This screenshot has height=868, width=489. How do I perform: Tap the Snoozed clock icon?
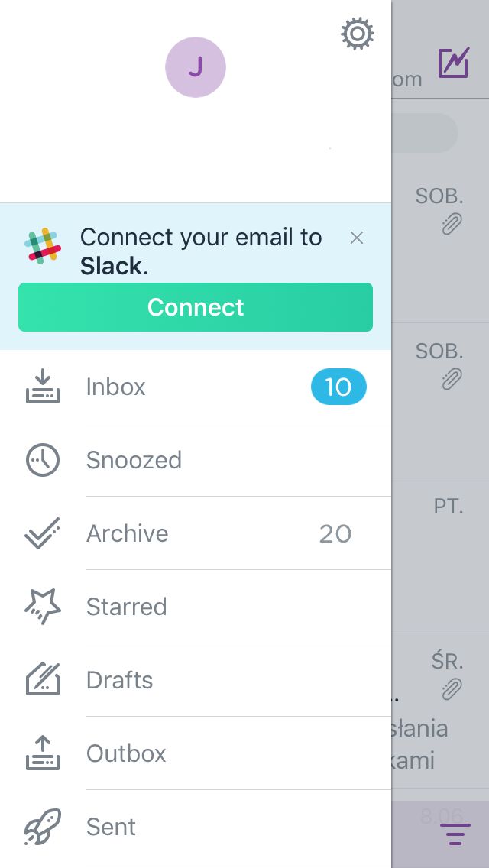point(43,460)
